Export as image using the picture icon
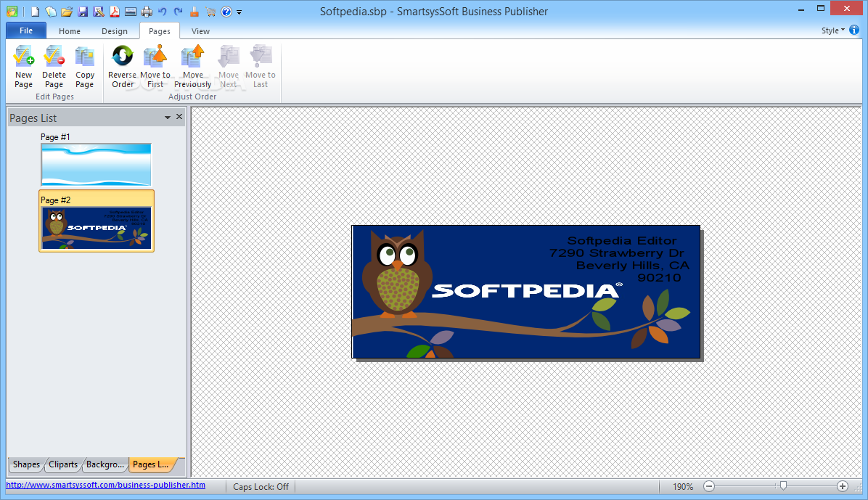868x500 pixels. tap(131, 11)
